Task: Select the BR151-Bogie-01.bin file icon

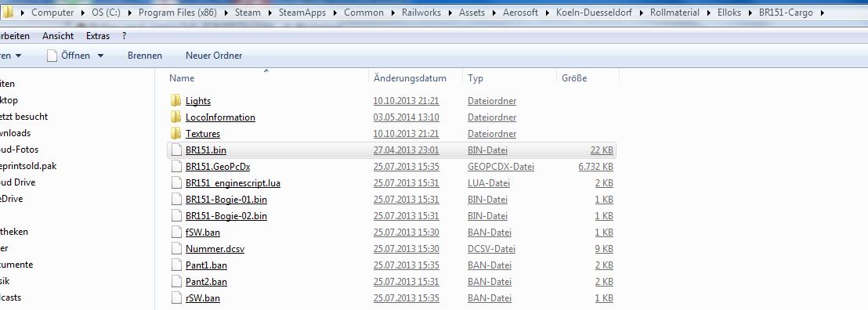Action: click(176, 200)
